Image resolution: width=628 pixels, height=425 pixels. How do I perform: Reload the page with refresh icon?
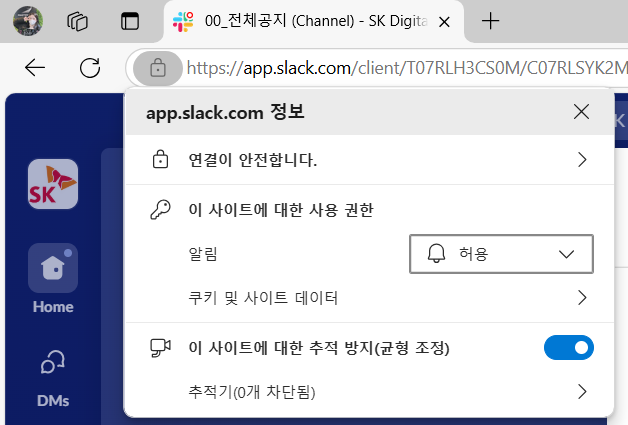pyautogui.click(x=90, y=68)
